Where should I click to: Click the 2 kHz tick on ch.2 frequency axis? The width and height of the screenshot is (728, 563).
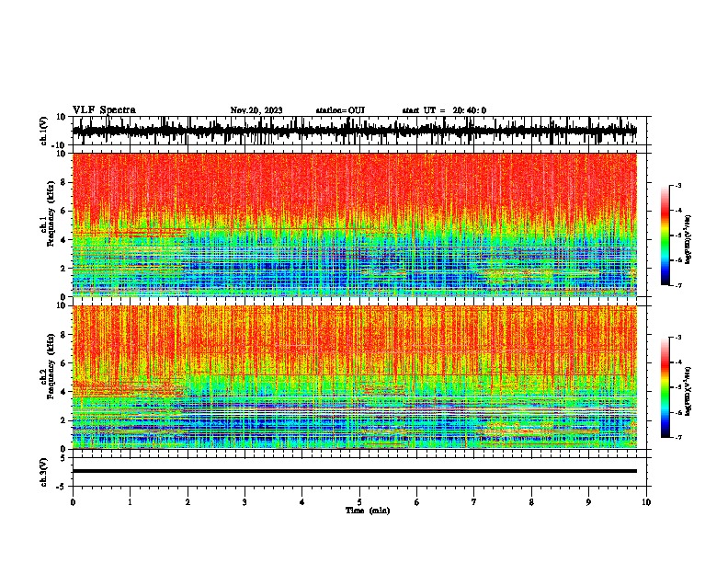63,420
